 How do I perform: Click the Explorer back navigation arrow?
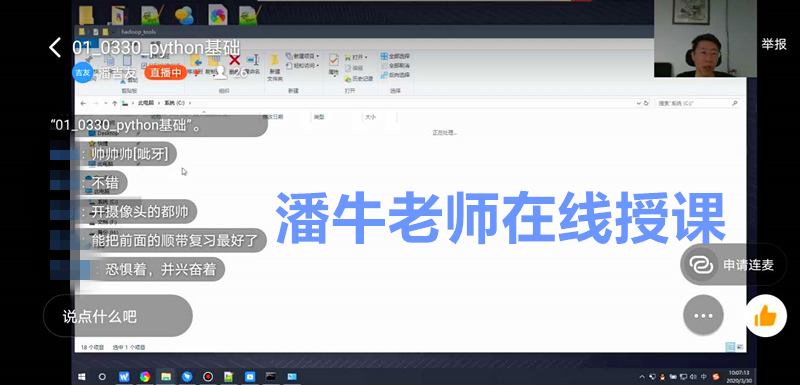point(83,103)
